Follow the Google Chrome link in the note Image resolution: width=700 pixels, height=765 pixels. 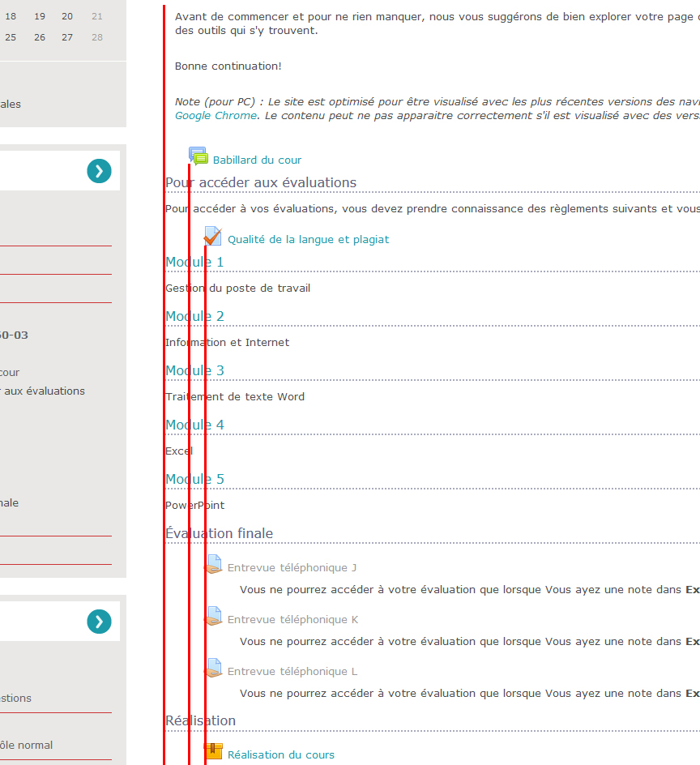216,116
